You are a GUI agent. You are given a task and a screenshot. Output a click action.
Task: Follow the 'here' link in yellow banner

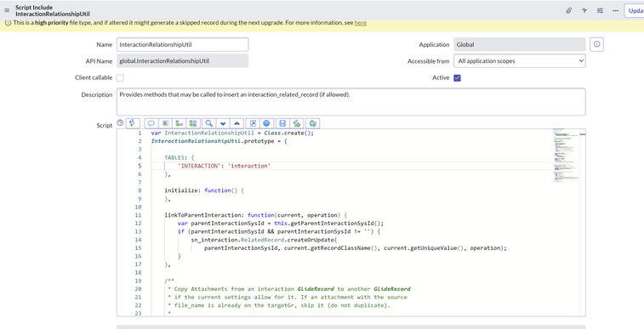click(360, 23)
